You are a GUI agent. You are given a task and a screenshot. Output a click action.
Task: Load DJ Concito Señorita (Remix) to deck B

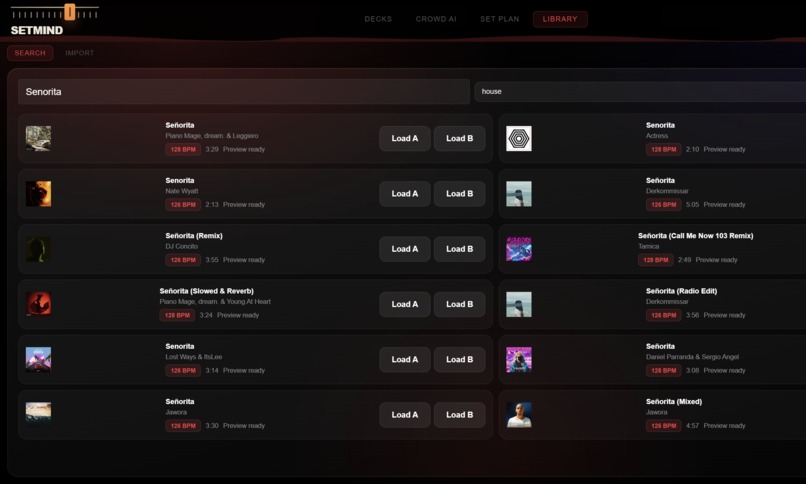460,249
